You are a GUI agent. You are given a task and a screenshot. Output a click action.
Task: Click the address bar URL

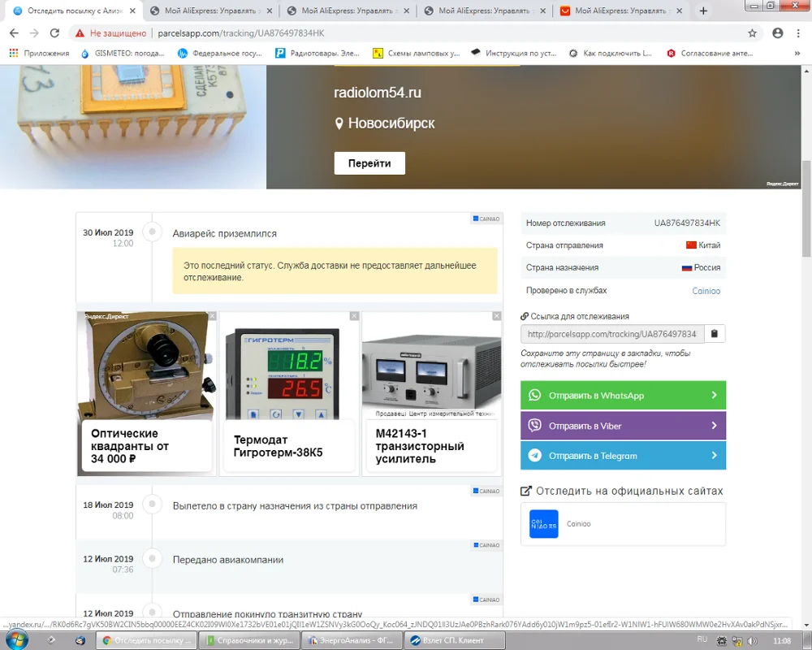coord(241,33)
